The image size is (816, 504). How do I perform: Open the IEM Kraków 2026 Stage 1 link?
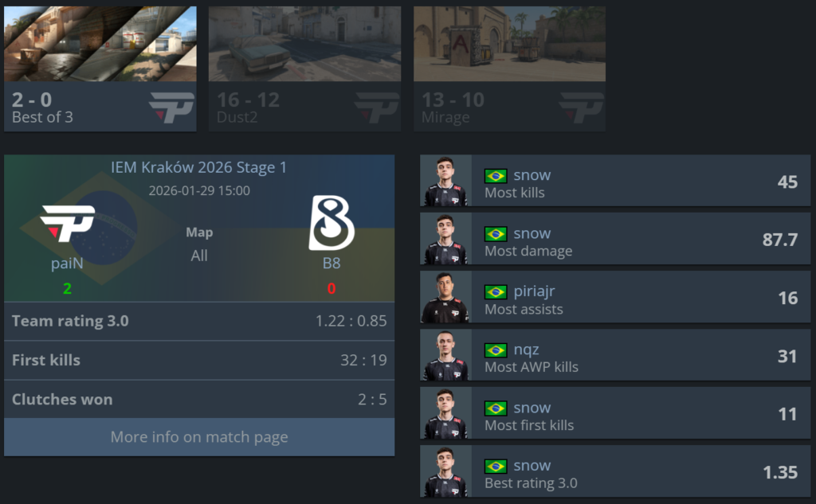[198, 167]
